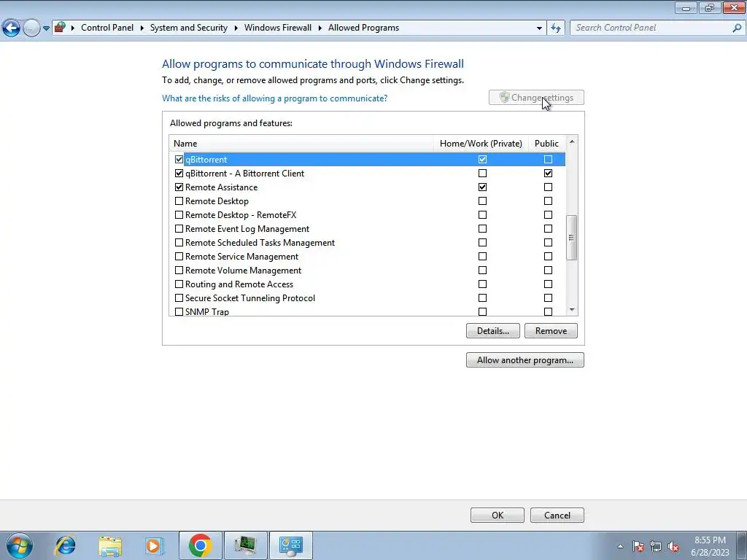Select the Routing and Remote Access row
747x560 pixels.
pos(368,284)
